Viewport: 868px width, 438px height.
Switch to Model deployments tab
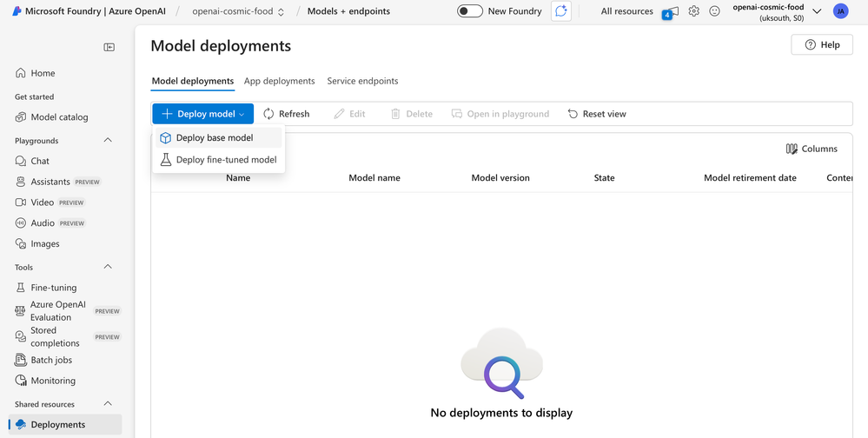pyautogui.click(x=193, y=81)
